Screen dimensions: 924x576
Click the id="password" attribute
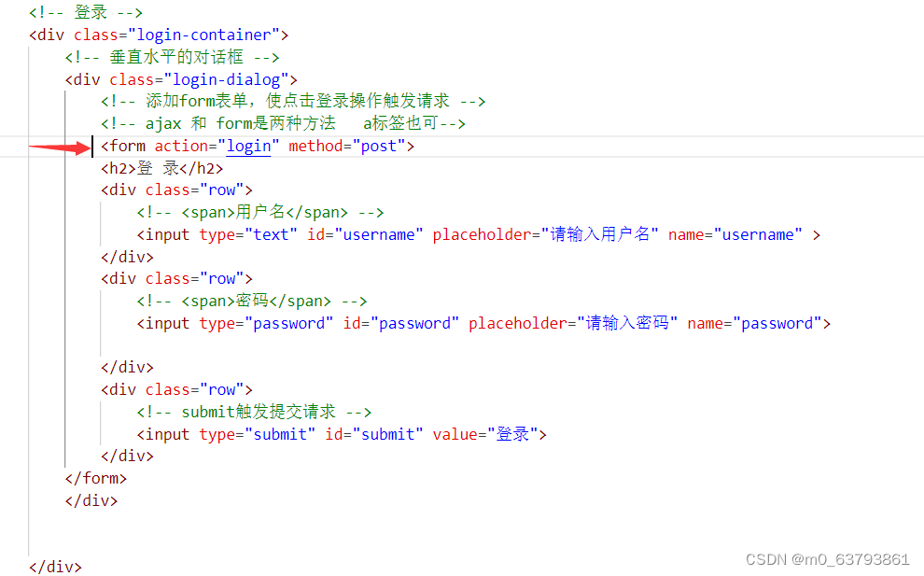point(400,324)
